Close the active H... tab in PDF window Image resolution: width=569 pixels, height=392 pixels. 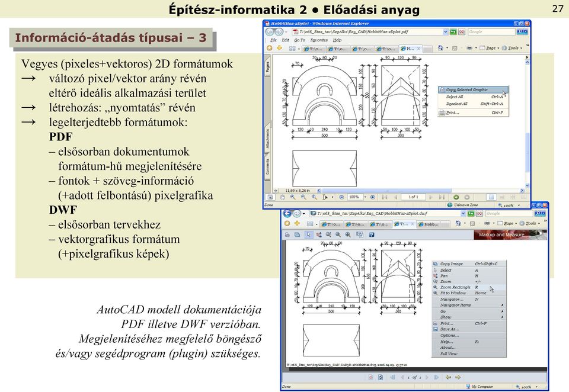click(418, 49)
